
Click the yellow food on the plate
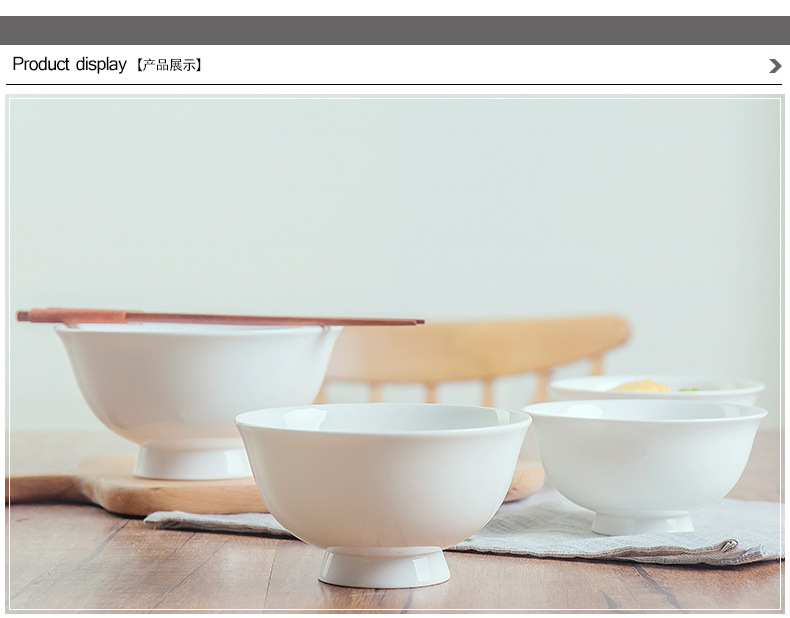641,386
